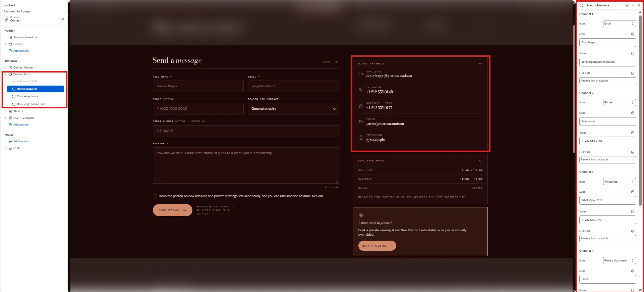Connect dynamic source for Channel 3 Label

click(x=633, y=192)
